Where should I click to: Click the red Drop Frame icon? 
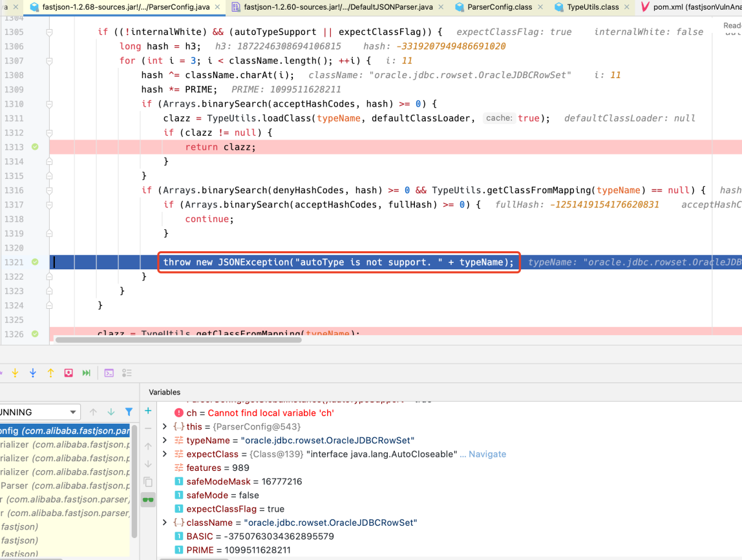69,373
